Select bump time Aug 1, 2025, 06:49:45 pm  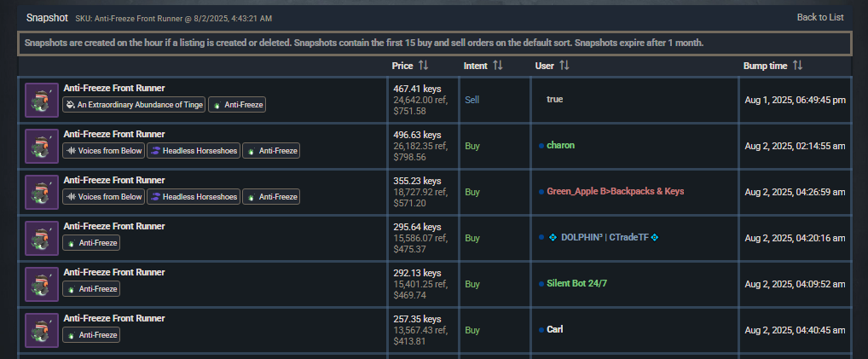click(x=795, y=101)
